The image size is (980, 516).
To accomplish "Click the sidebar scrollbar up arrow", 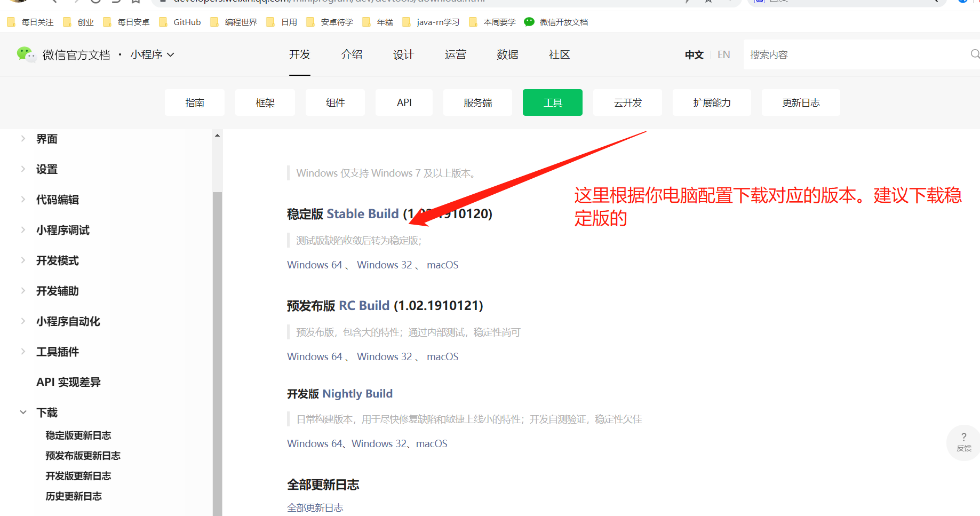I will pos(217,136).
